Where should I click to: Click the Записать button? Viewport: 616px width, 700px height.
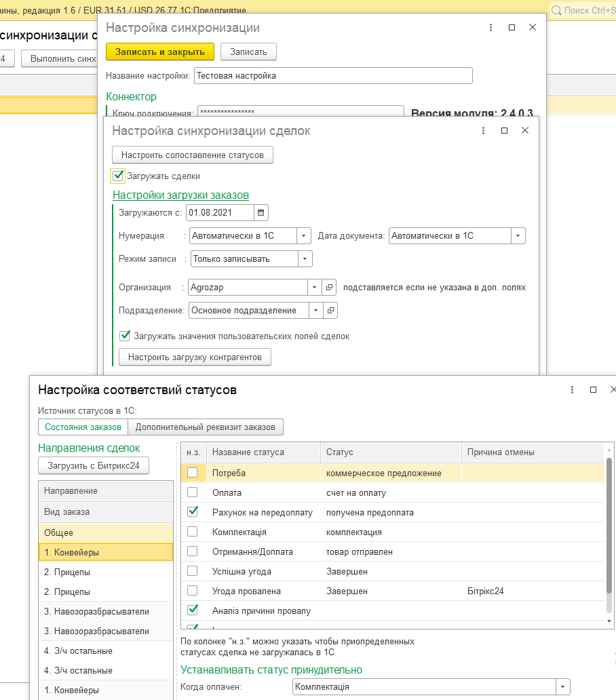[x=248, y=52]
